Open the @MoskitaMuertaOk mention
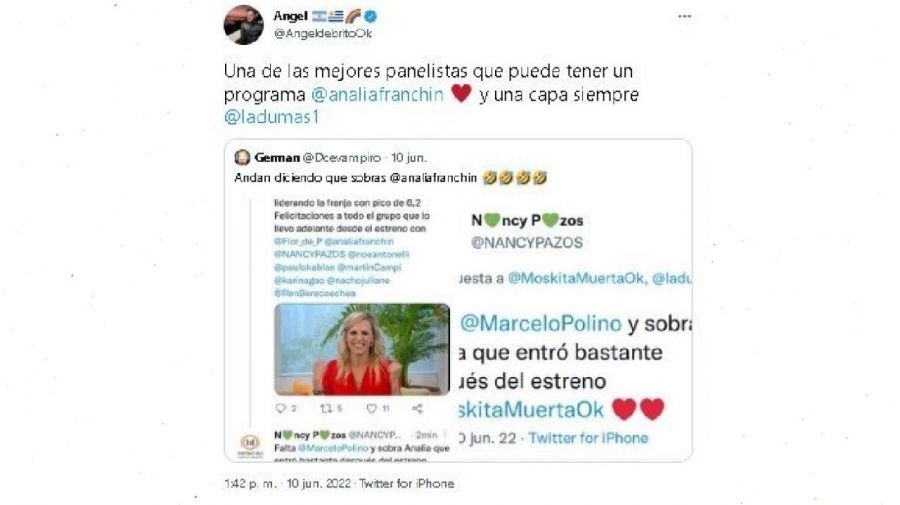 coord(577,278)
